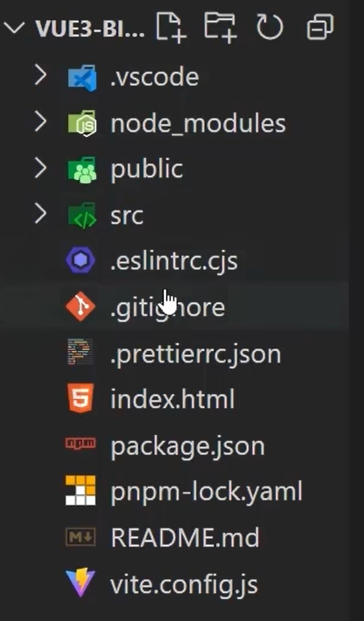Click the src code folder icon
This screenshot has height=621, width=364.
point(81,215)
